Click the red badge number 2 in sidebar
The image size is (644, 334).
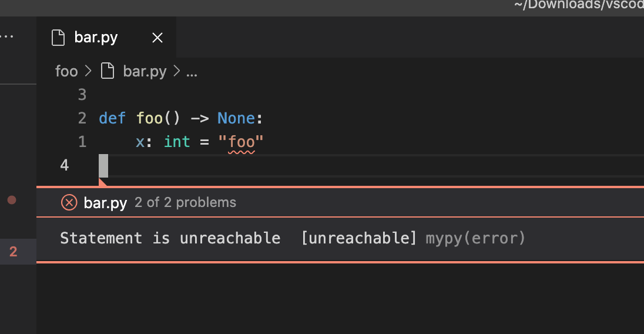(13, 252)
